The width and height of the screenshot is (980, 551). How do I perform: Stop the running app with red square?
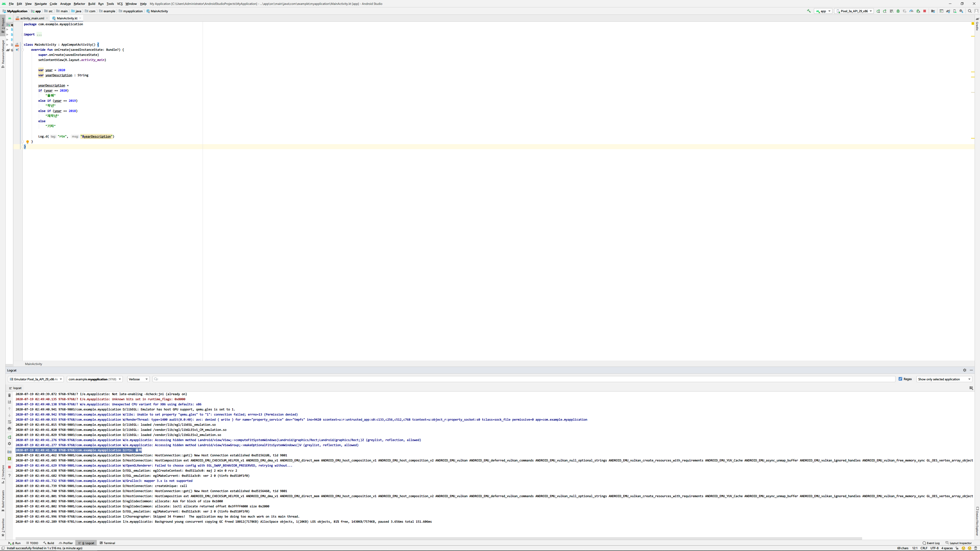coord(924,11)
